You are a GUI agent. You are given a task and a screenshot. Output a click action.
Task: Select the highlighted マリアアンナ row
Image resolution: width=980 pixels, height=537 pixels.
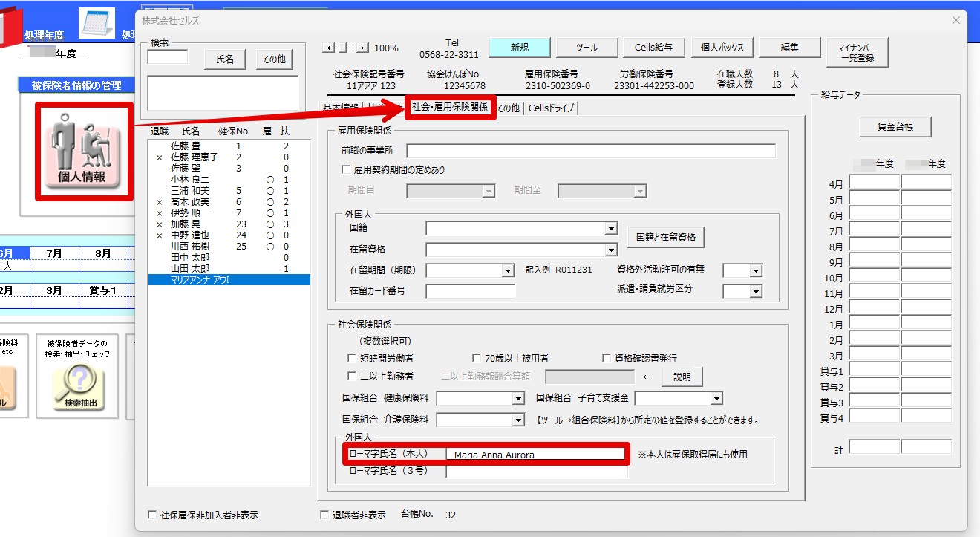coord(229,280)
